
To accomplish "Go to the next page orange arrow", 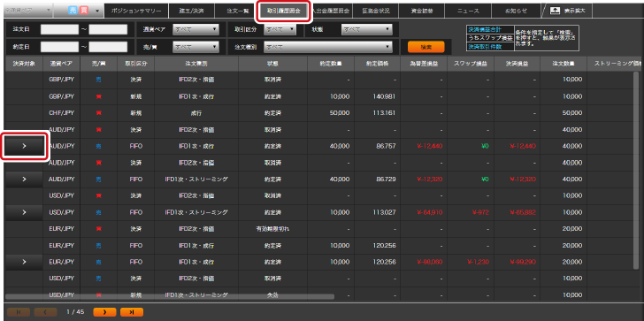I will coord(104,312).
